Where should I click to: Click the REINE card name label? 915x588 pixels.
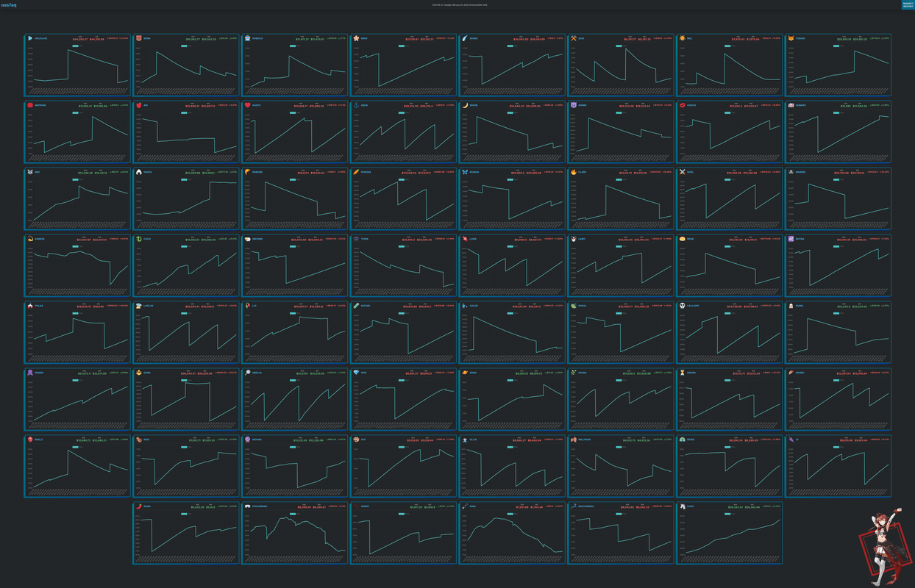tap(691, 440)
